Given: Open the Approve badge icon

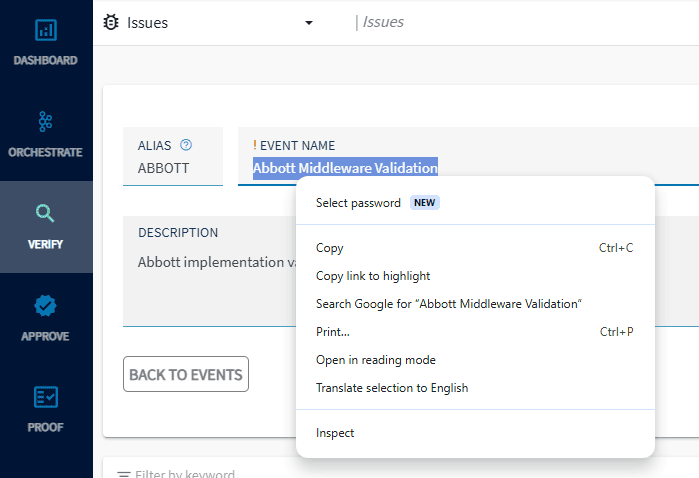Looking at the screenshot, I should [45, 306].
